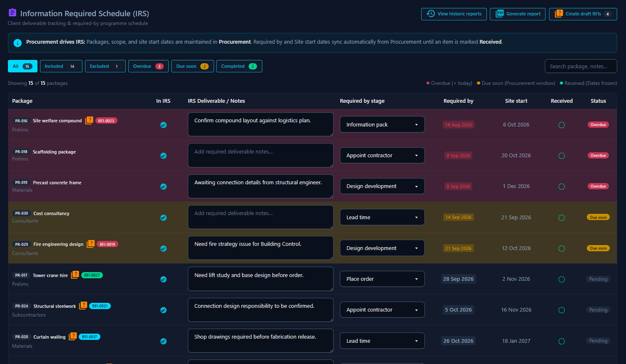
Task: Click the Due soon status badge for Fire engineering design
Action: point(598,248)
